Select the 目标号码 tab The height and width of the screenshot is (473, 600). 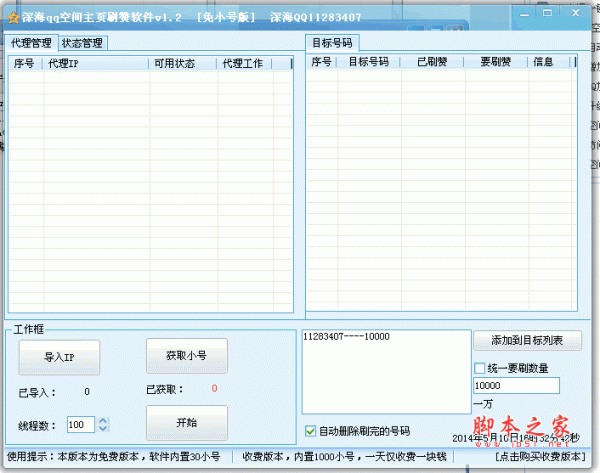332,42
